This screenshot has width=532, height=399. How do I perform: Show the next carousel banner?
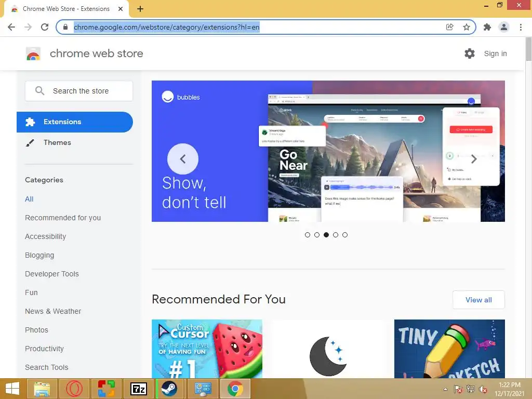click(474, 159)
